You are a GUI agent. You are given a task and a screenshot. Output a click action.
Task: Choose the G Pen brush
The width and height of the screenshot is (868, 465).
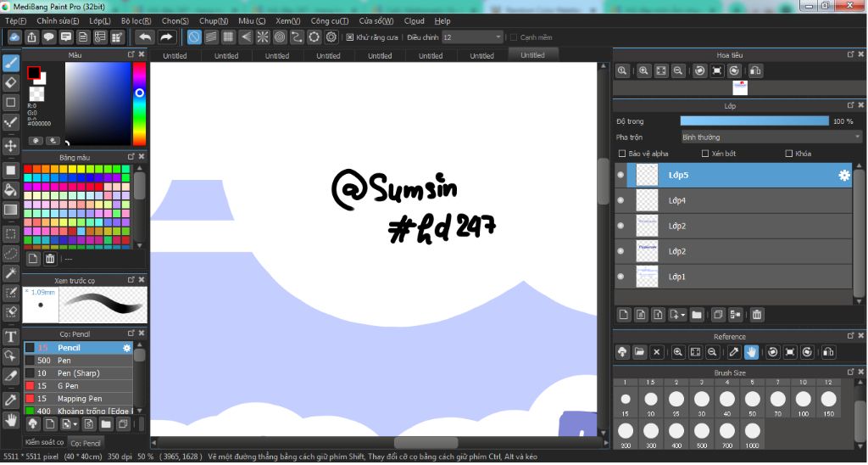coord(79,386)
